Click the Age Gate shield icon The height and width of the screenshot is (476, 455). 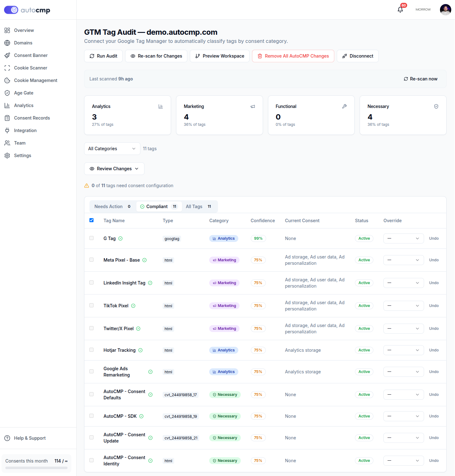point(7,93)
